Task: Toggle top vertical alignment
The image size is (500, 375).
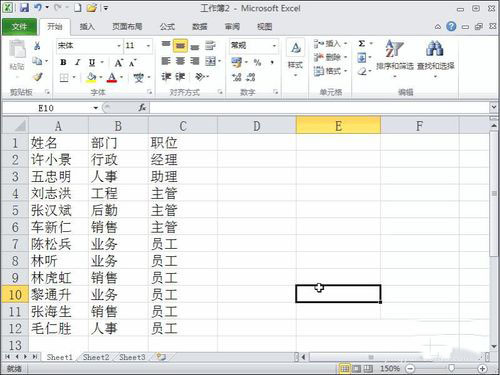Action: (166, 45)
